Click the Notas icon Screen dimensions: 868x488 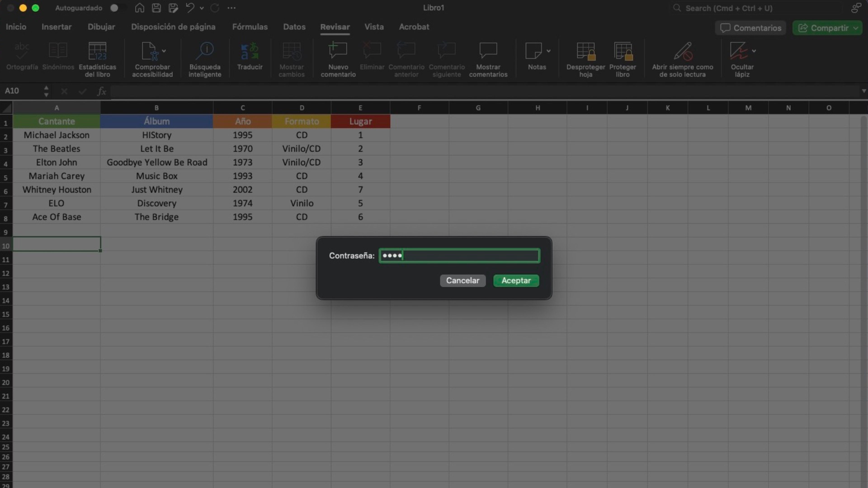533,51
